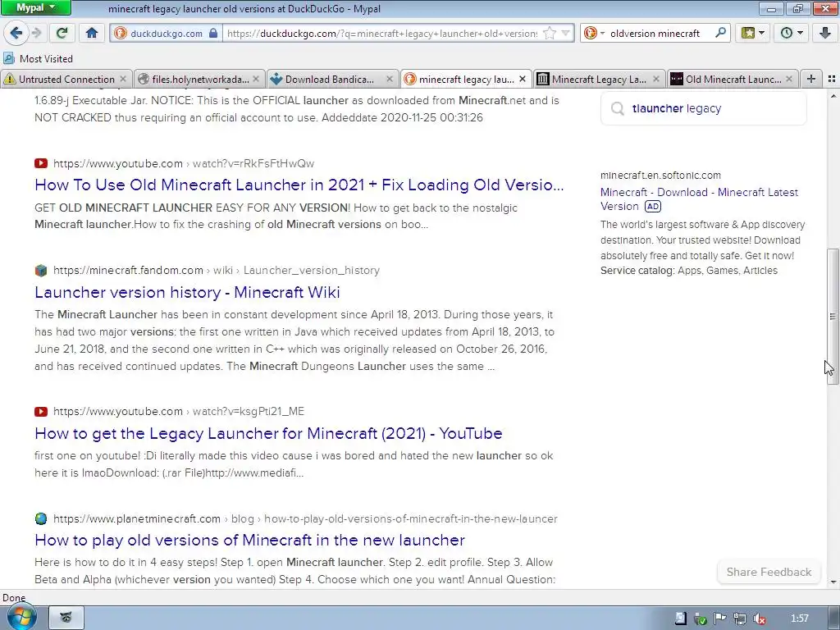840x630 pixels.
Task: Click the padlock security icon in address bar
Action: pyautogui.click(x=213, y=33)
